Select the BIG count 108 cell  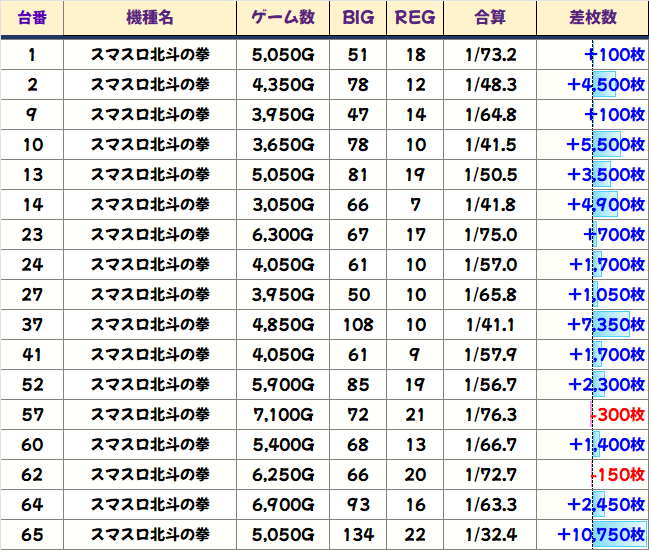(x=358, y=325)
